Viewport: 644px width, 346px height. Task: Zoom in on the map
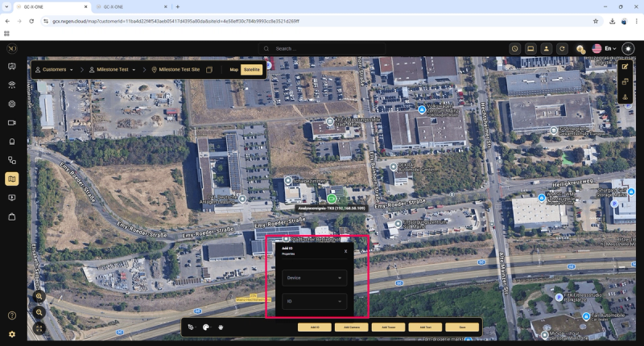(39, 296)
